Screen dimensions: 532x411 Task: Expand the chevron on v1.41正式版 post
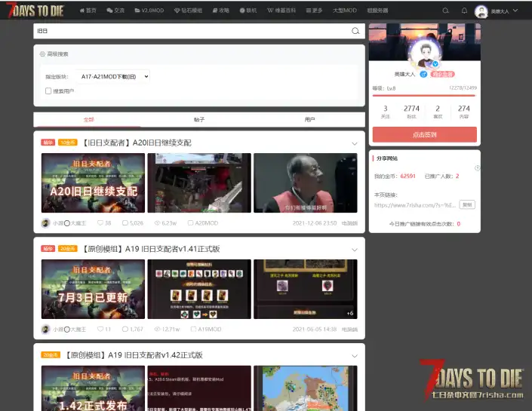[355, 250]
